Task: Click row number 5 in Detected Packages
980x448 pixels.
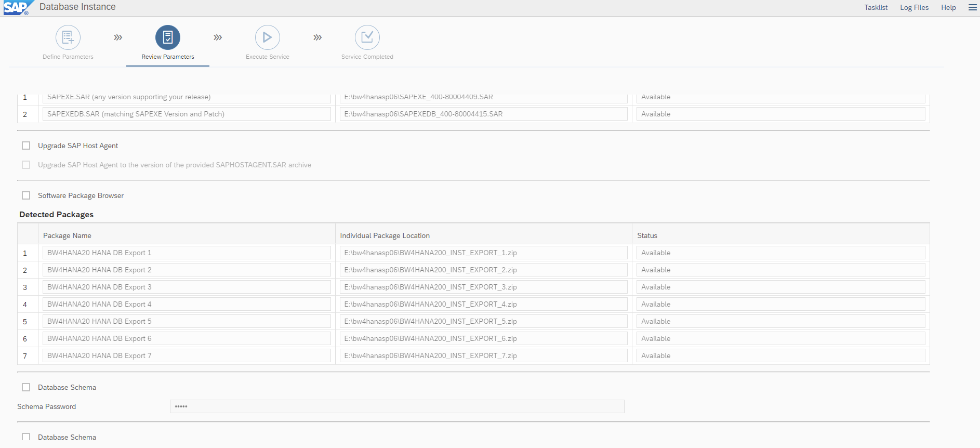Action: [25, 322]
